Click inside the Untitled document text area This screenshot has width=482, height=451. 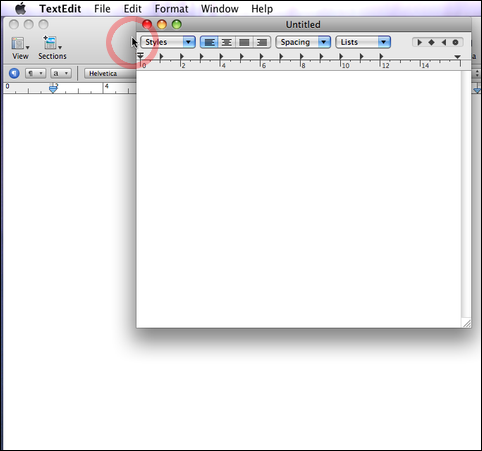tap(299, 199)
